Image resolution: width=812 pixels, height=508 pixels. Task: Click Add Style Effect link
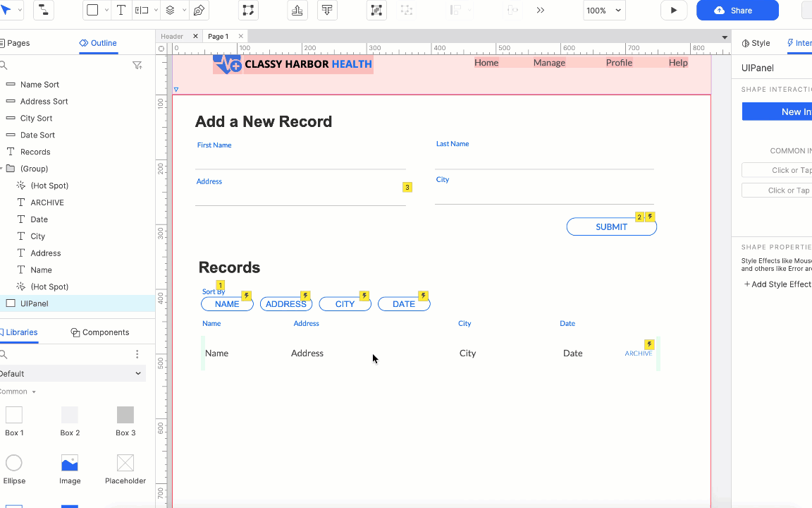(777, 284)
